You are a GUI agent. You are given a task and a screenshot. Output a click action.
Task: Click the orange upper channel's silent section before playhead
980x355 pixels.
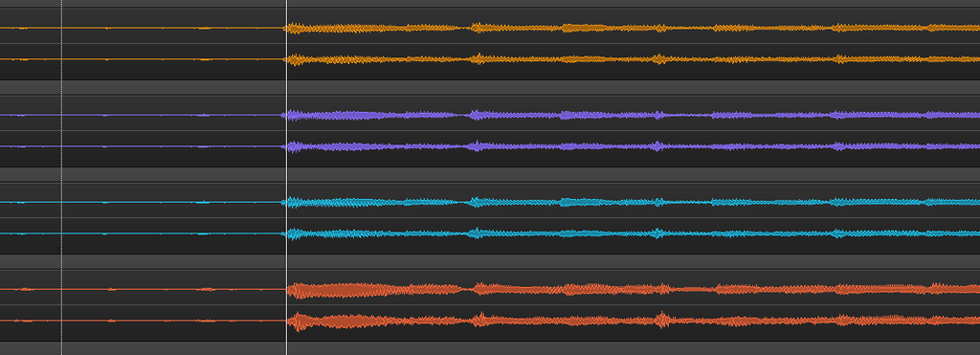[143, 28]
